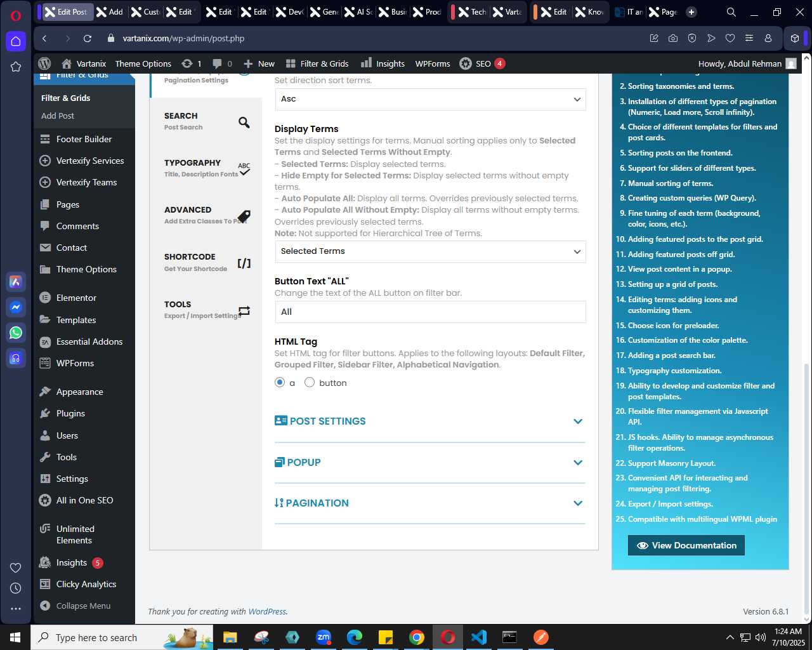This screenshot has height=650, width=812.
Task: Launch Visual Studio Code from taskbar
Action: 479,637
